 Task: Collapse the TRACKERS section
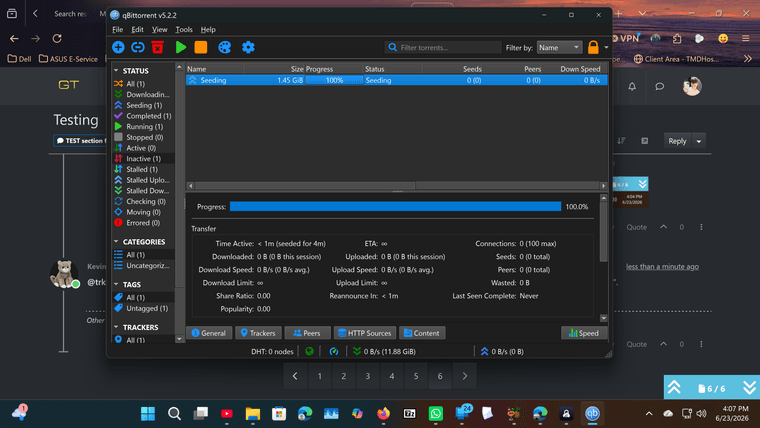click(x=116, y=327)
